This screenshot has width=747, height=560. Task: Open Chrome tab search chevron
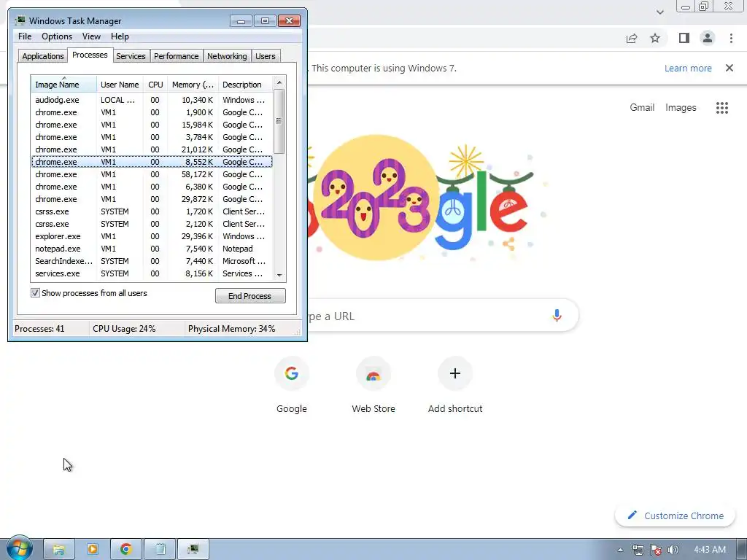click(x=659, y=12)
